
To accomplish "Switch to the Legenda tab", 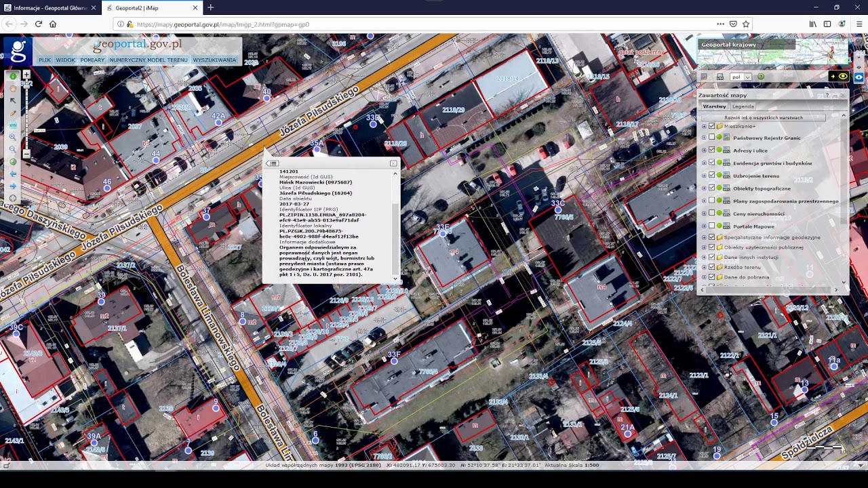I will [x=743, y=106].
